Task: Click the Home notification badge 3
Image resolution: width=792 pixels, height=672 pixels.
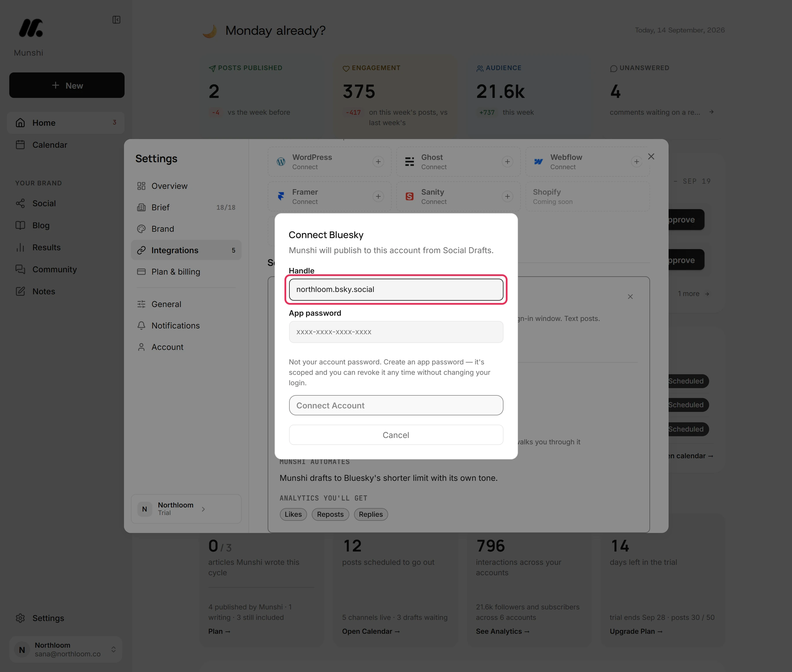Action: pyautogui.click(x=114, y=122)
